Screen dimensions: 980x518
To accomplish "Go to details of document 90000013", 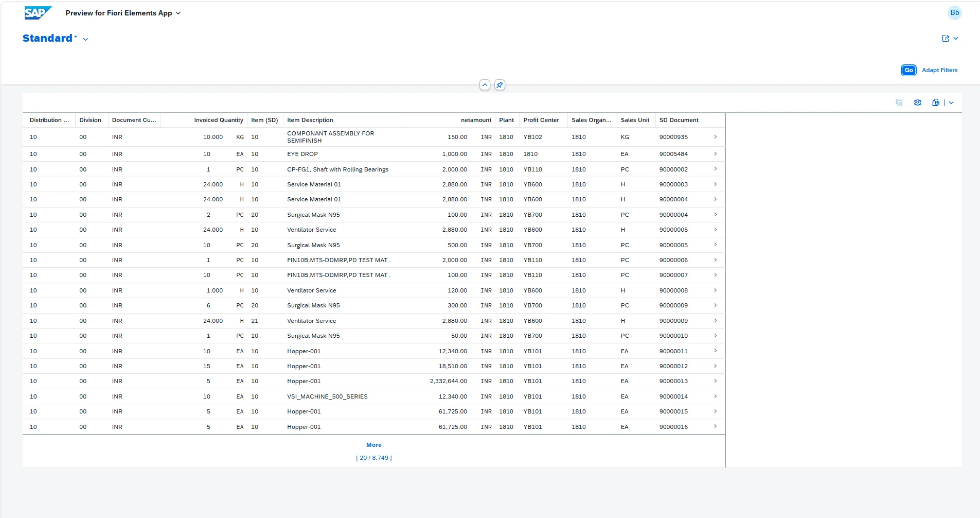I will click(715, 381).
